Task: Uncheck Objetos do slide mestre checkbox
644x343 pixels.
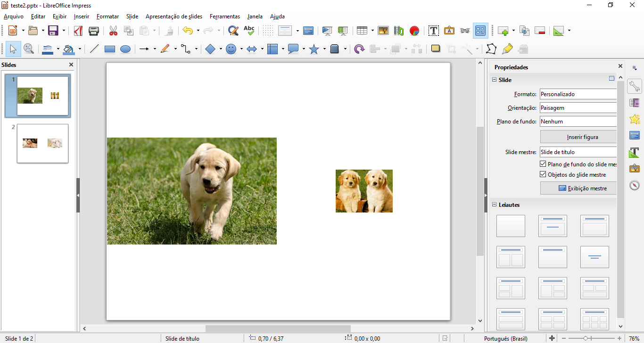Action: (543, 174)
